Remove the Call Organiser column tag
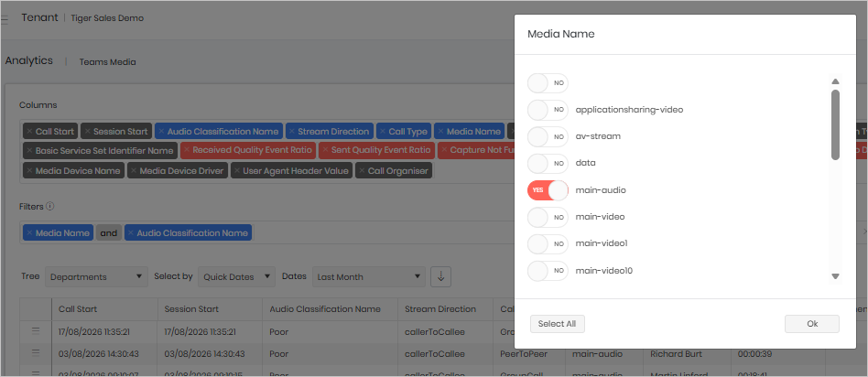 click(x=362, y=171)
